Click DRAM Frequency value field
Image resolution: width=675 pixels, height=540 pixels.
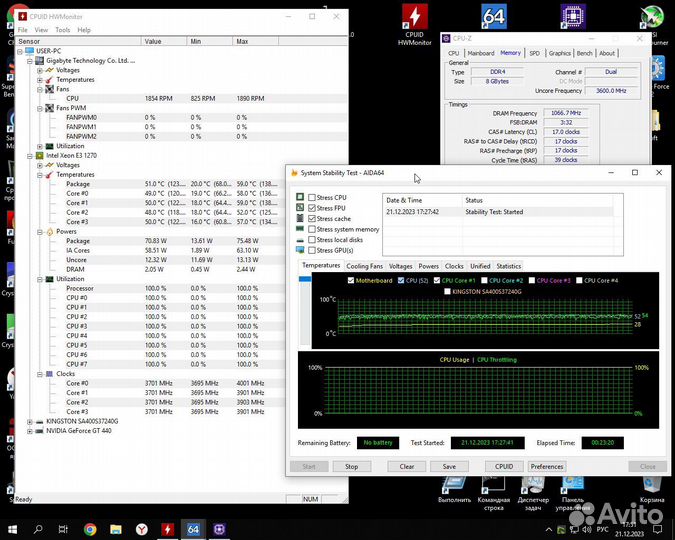coord(566,113)
